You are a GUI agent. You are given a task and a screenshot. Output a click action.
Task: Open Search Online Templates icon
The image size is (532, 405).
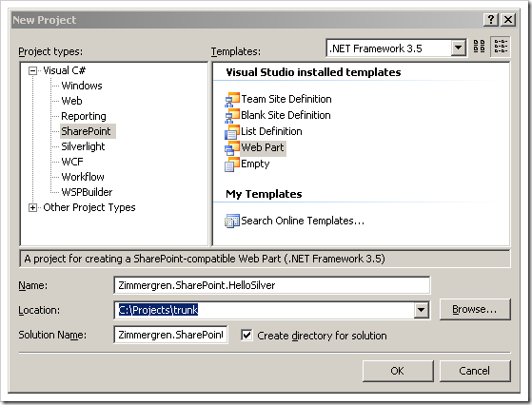[x=232, y=221]
